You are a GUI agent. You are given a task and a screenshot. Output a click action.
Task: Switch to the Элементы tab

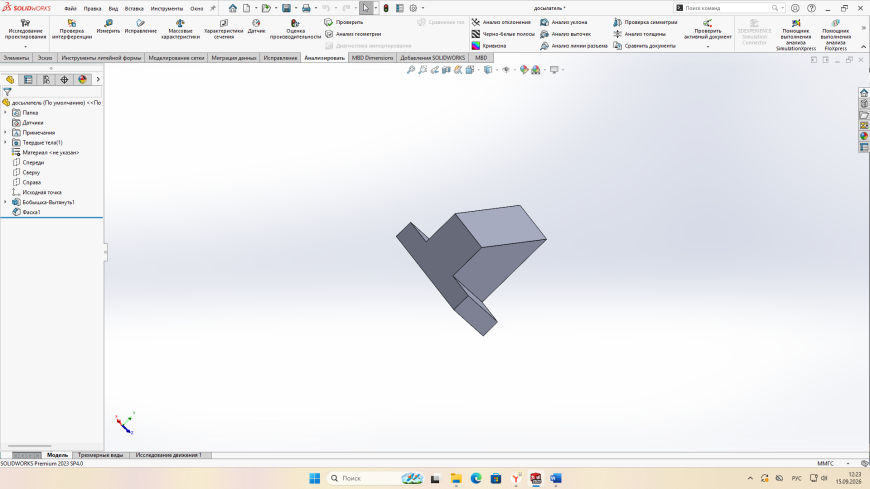point(16,58)
